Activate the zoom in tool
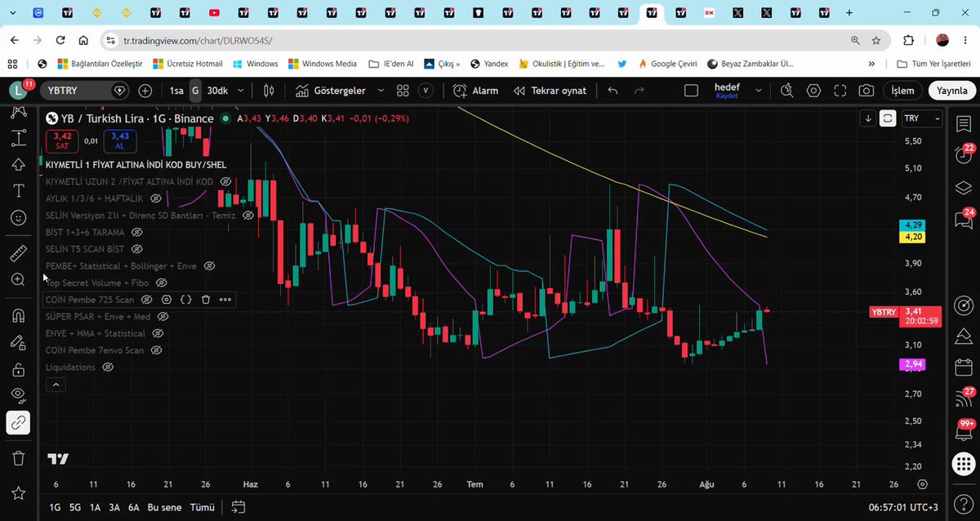 18,280
